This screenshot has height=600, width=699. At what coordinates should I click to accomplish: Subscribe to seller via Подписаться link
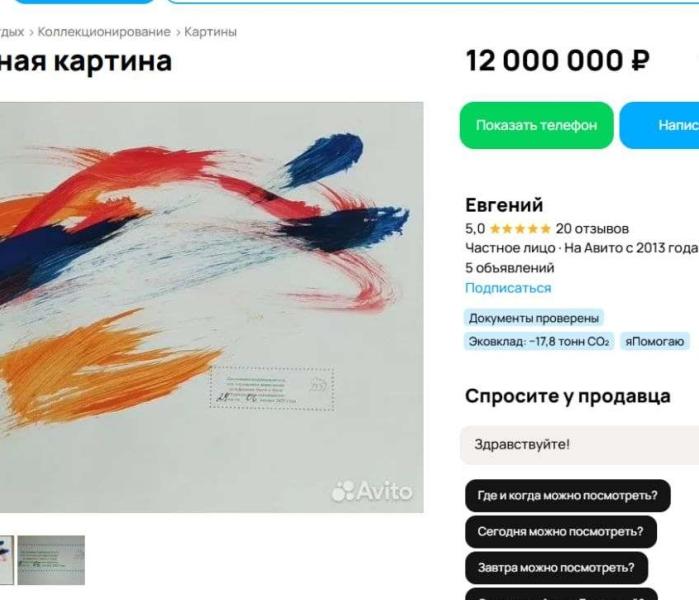point(508,288)
